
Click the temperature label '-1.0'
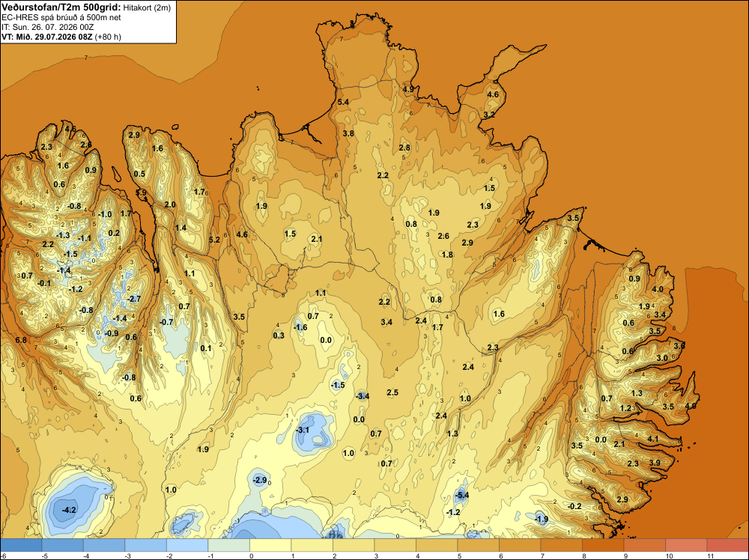point(105,214)
